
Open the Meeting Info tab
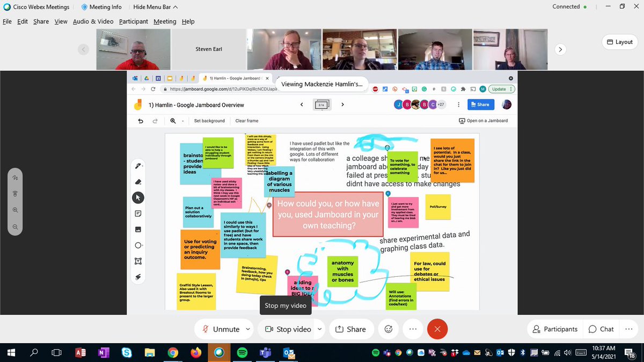(101, 7)
